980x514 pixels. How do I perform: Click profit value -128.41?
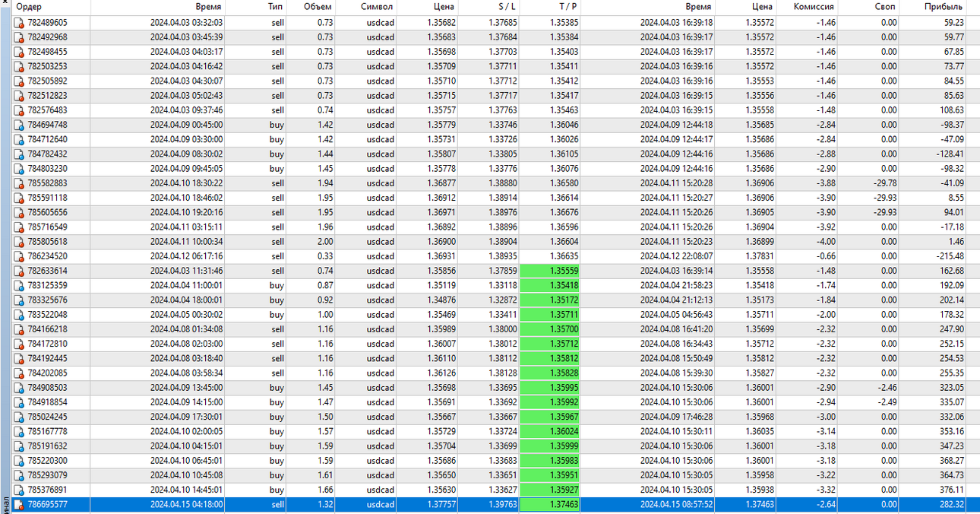pos(950,154)
